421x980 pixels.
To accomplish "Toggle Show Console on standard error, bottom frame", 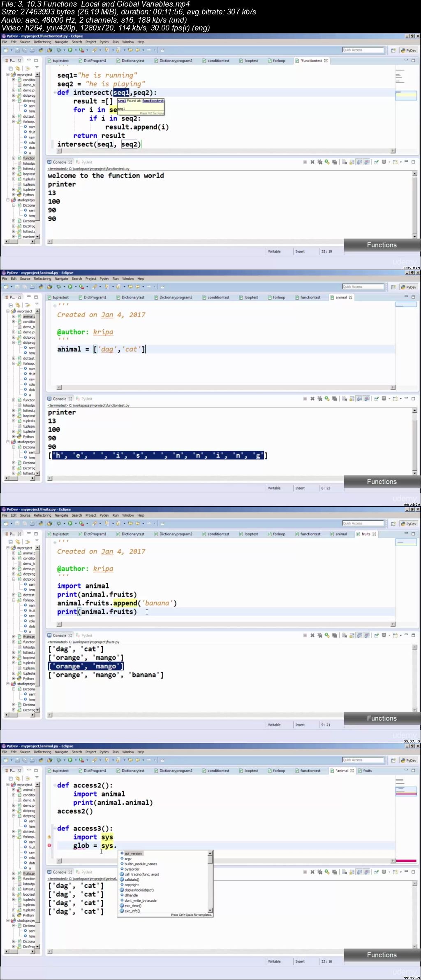I will coord(367,872).
